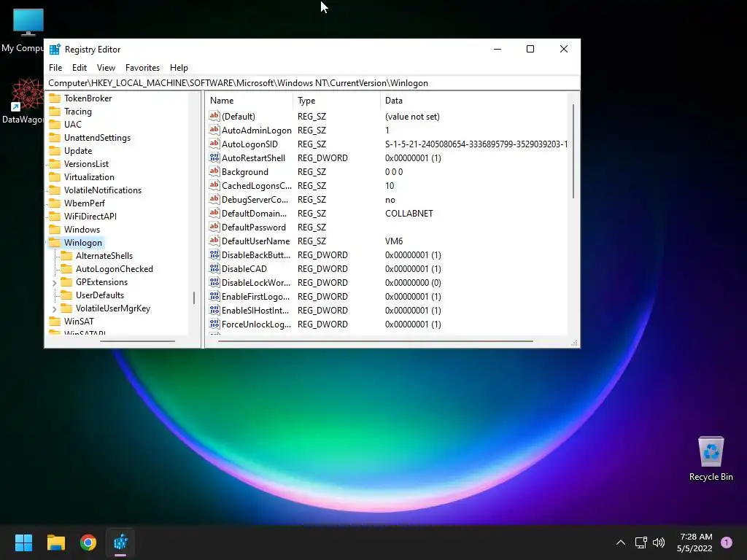
Task: Select the VersionsList key
Action: click(x=86, y=164)
